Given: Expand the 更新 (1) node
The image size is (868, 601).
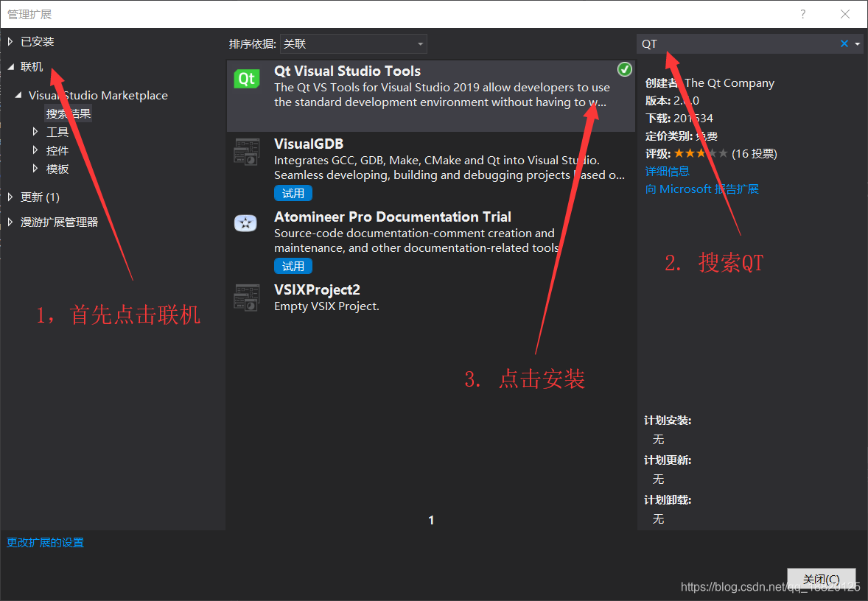Looking at the screenshot, I should click(x=10, y=197).
